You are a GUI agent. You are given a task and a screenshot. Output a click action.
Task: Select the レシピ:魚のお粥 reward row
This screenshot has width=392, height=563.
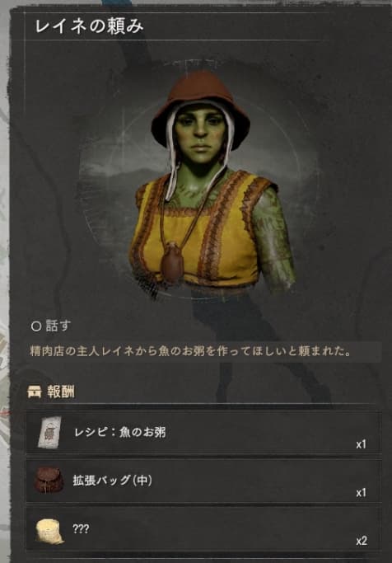[x=203, y=433]
